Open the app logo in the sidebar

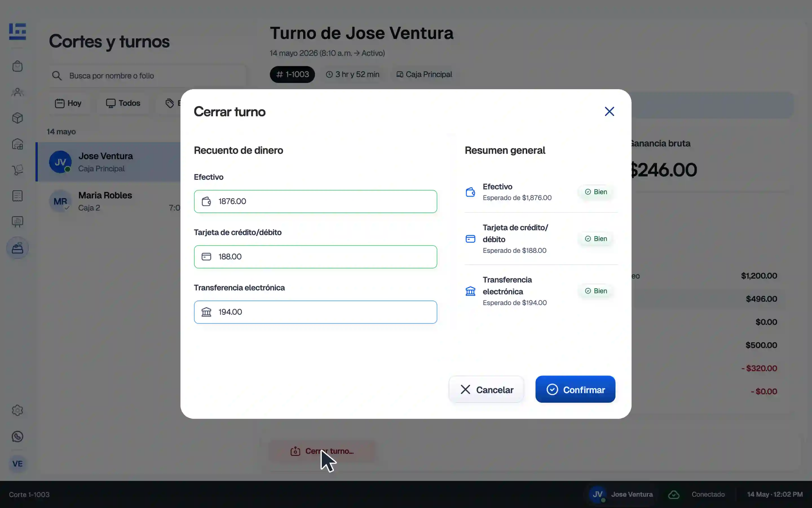click(17, 32)
